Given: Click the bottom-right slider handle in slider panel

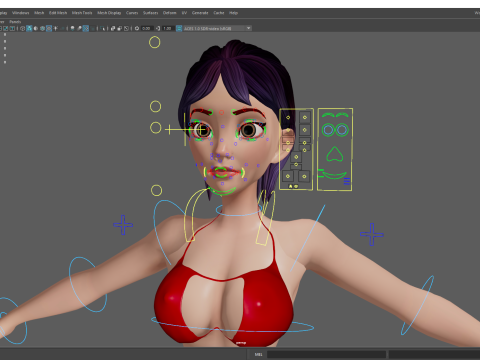Looking at the screenshot, I should click(x=304, y=176).
